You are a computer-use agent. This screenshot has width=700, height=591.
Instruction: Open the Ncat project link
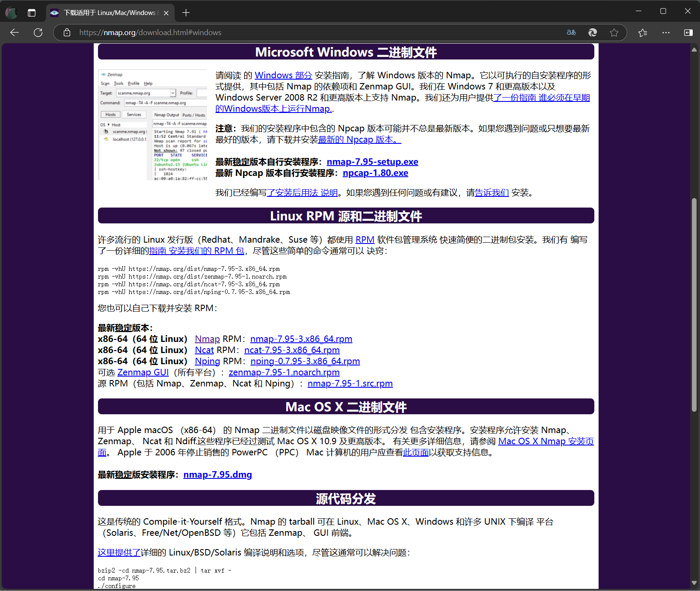(x=204, y=350)
